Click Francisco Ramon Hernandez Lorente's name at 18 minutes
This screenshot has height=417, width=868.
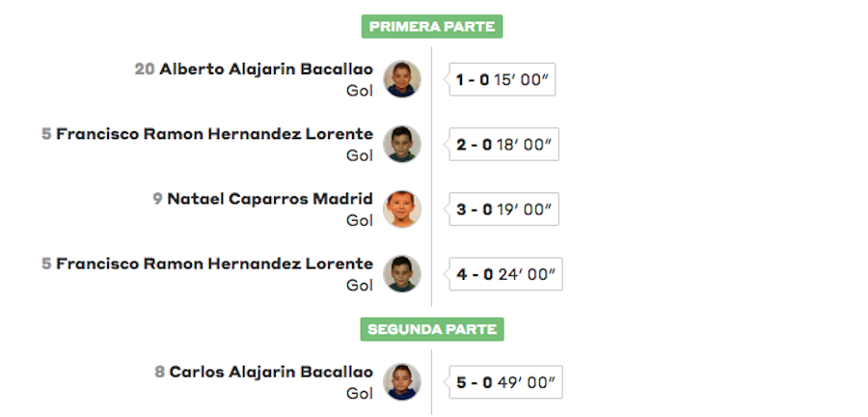tap(214, 134)
